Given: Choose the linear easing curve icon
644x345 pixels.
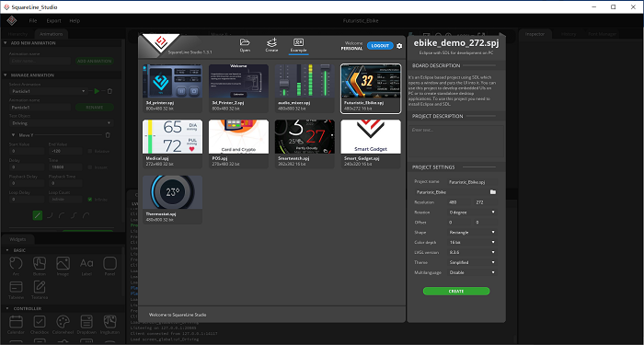Looking at the screenshot, I should click(38, 214).
